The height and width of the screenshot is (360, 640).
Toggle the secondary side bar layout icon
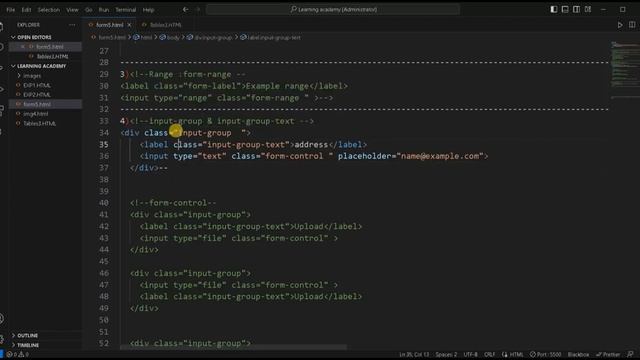576,9
